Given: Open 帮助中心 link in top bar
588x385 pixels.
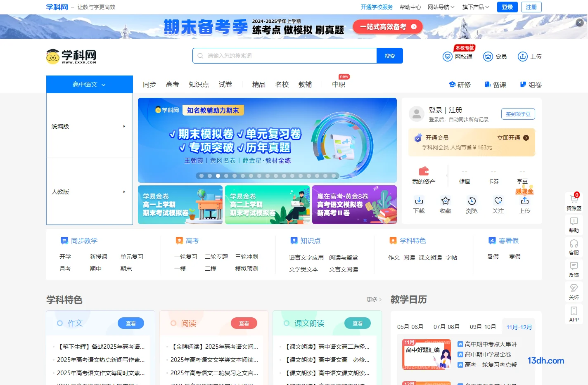Looking at the screenshot, I should click(x=410, y=7).
